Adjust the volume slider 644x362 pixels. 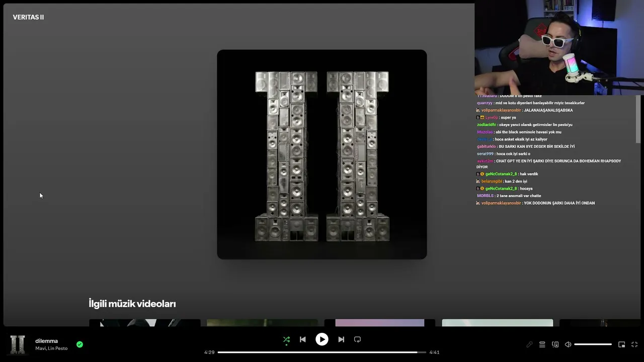tap(593, 344)
